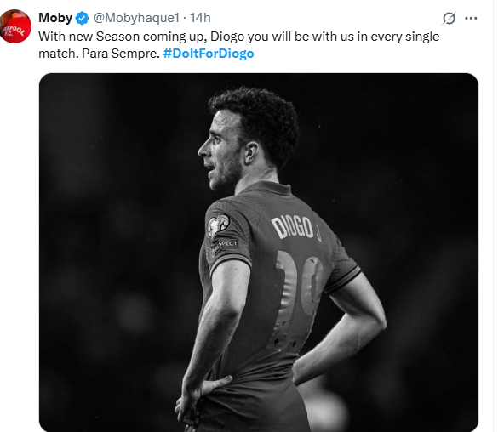Screen dimensions: 504x432
Task: Click the display name Moby
Action: click(x=55, y=18)
